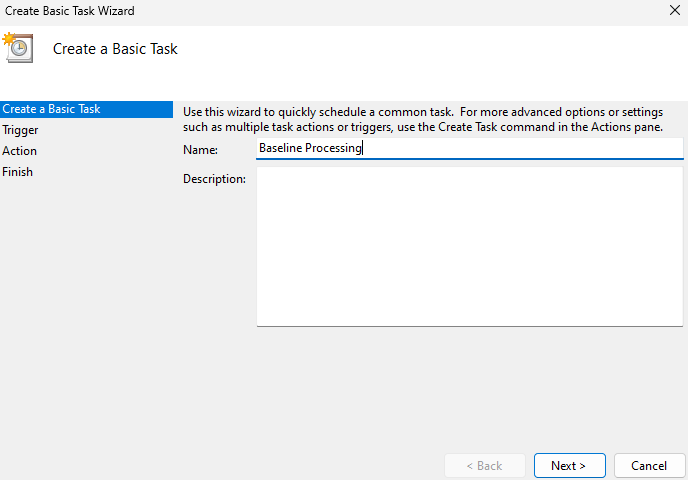688x480 pixels.
Task: Click the word Processing in Name field
Action: coord(333,148)
